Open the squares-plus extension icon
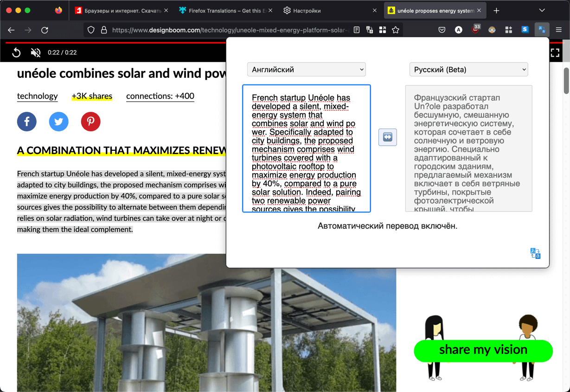 click(509, 30)
